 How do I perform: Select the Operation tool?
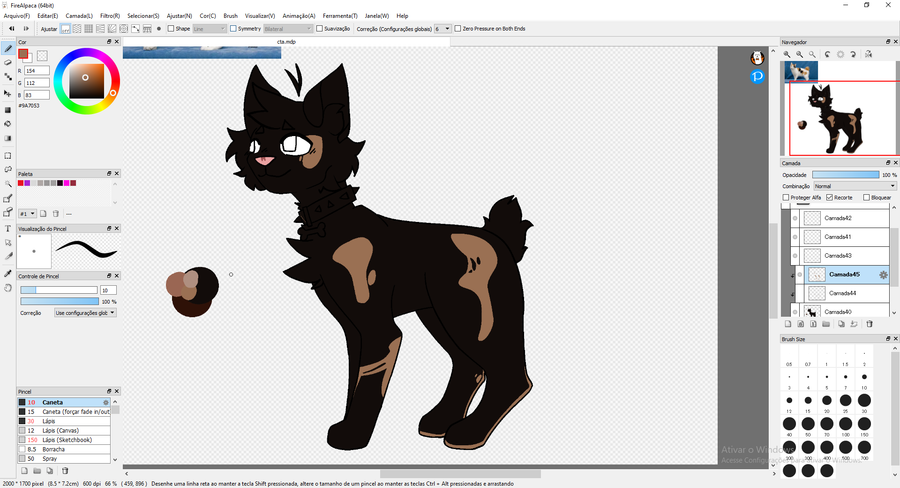(7, 242)
